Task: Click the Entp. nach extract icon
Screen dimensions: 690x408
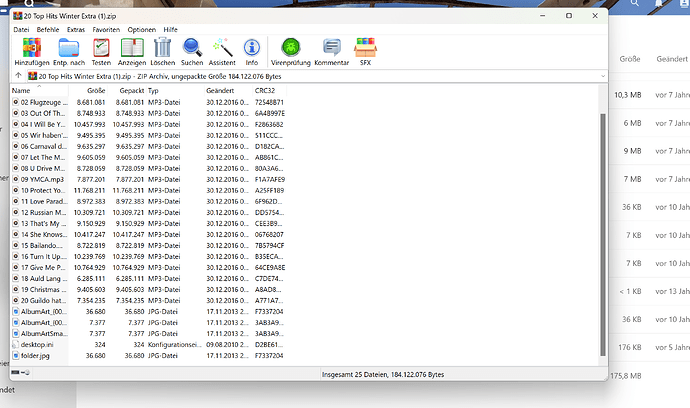Action: click(x=69, y=48)
